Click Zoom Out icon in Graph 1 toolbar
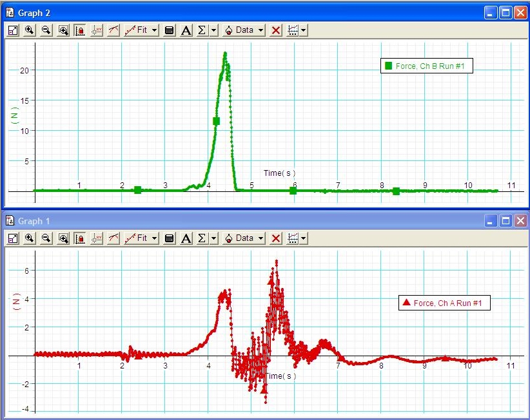 [46, 238]
